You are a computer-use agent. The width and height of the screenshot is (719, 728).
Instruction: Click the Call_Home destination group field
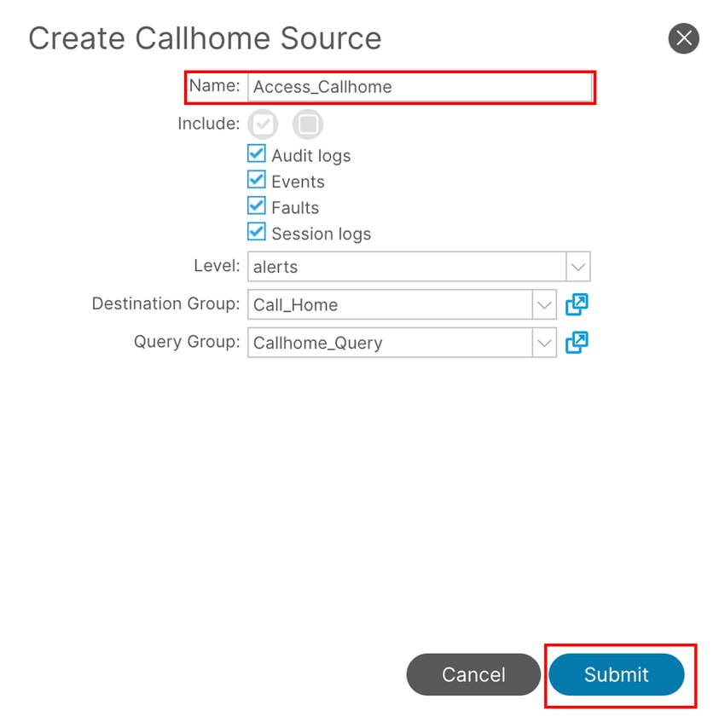click(390, 304)
